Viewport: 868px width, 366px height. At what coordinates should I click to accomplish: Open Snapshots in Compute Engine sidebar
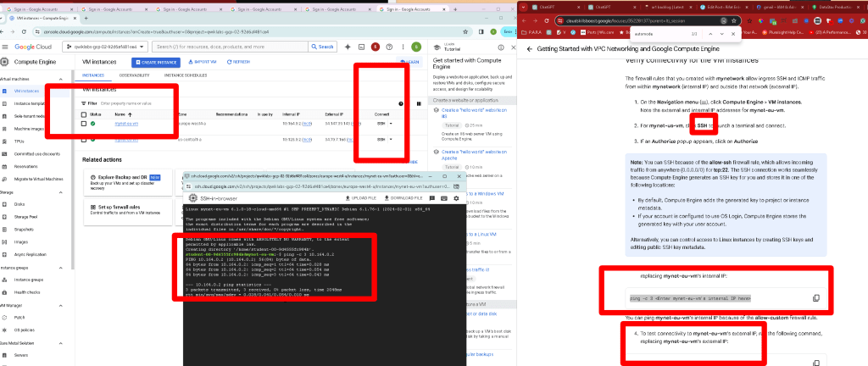tap(23, 230)
